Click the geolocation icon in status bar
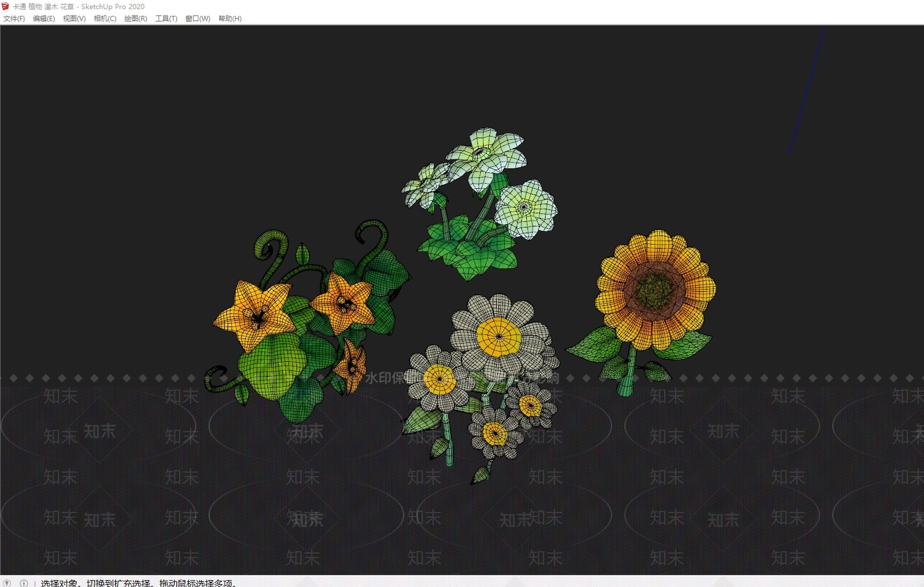 [x=7, y=583]
